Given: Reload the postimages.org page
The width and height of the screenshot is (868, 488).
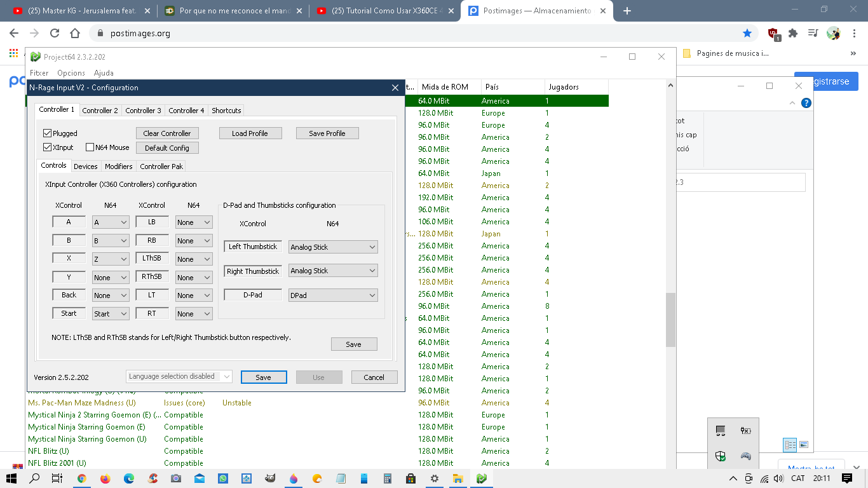Looking at the screenshot, I should (55, 33).
